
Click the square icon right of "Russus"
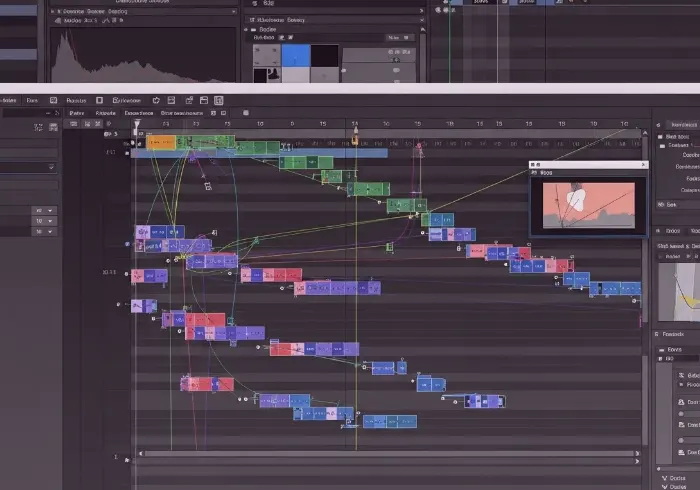[100, 100]
